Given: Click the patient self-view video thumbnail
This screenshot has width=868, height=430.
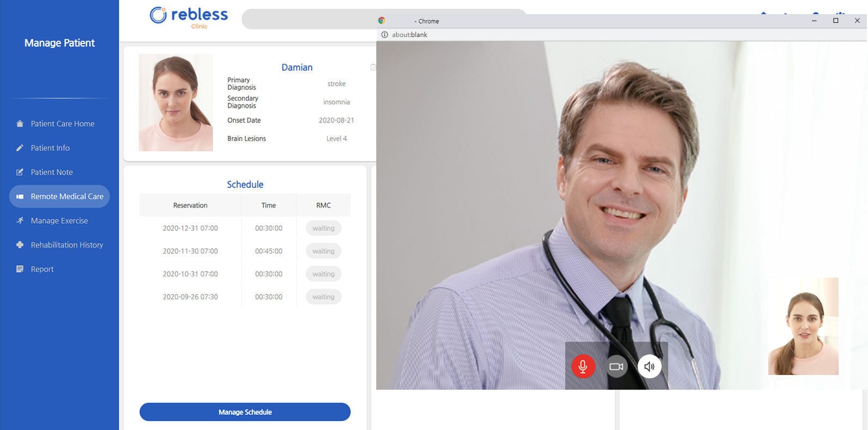Looking at the screenshot, I should [x=803, y=326].
